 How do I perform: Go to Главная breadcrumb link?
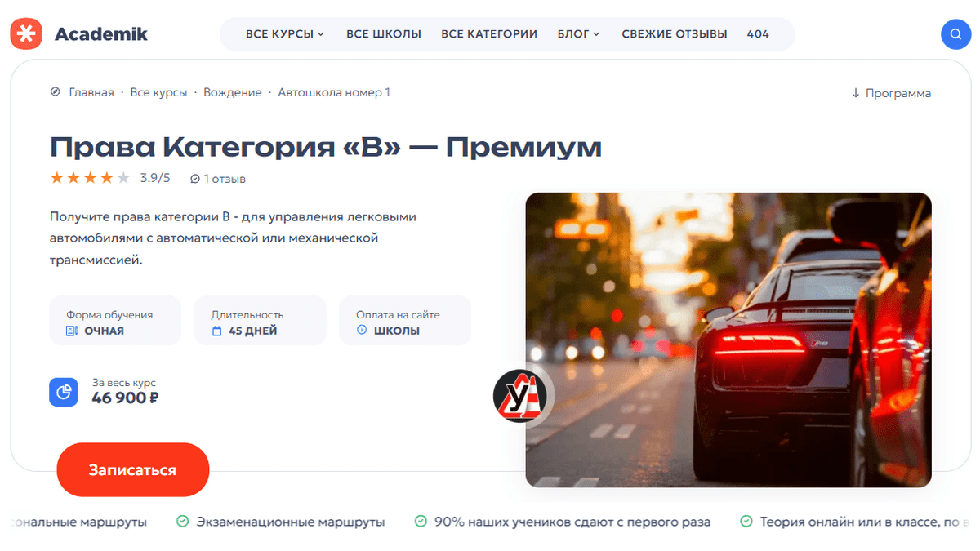tap(91, 92)
